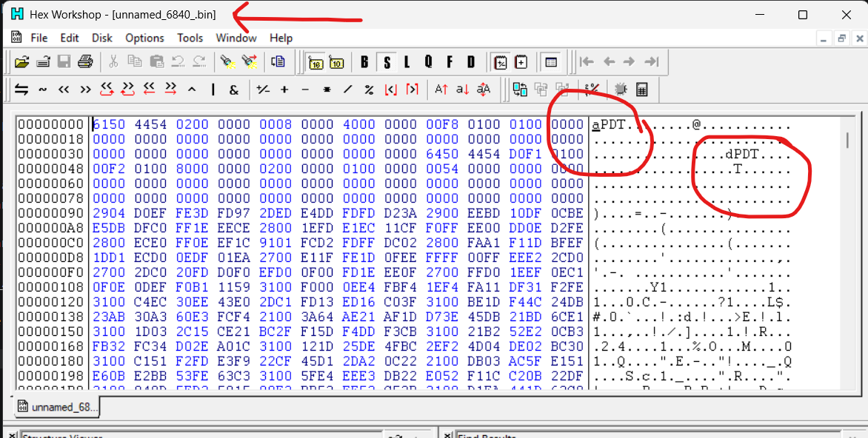
Task: Open the Disk menu
Action: (102, 38)
